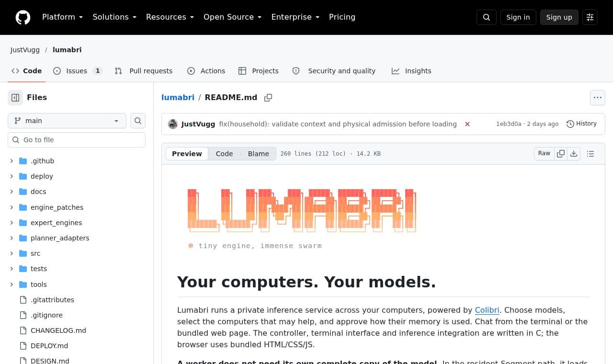Switch to the Code view
The width and height of the screenshot is (613, 364).
tap(224, 154)
